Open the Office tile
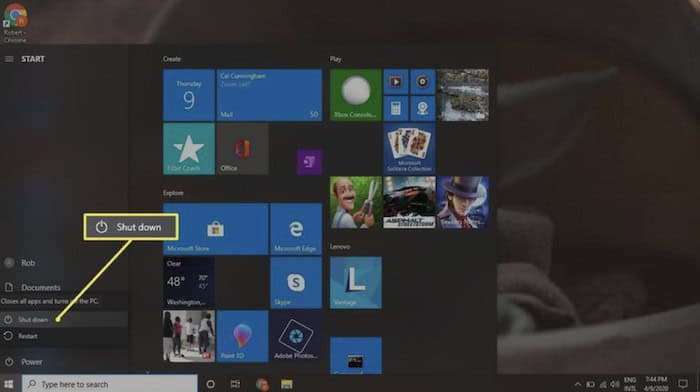This screenshot has width=700, height=392. 242,149
